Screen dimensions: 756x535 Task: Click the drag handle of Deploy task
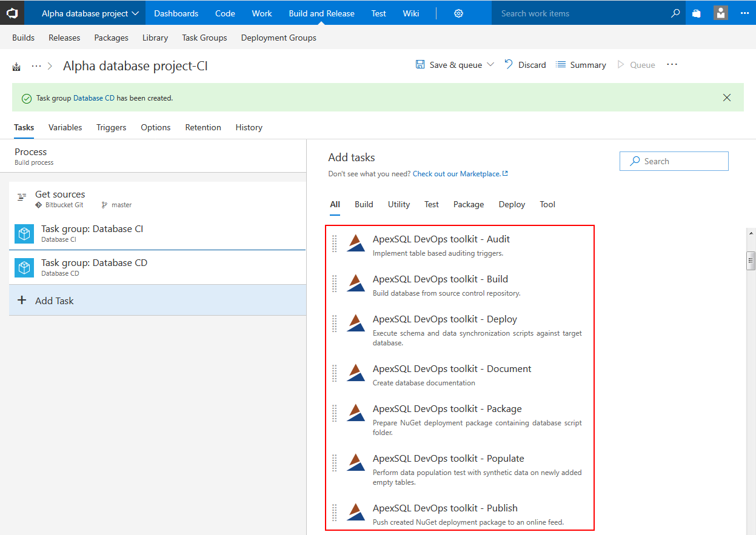coord(334,324)
